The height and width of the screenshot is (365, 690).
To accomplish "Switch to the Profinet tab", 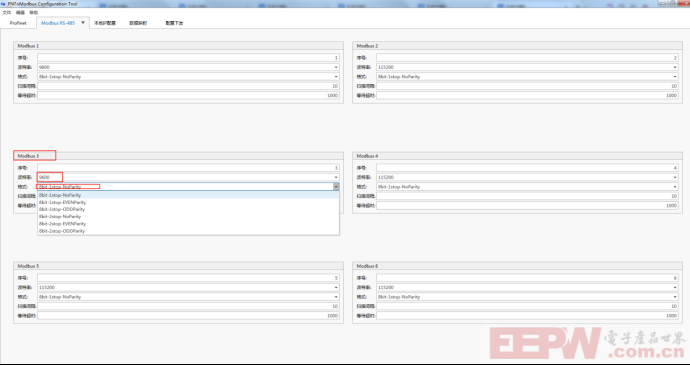I will [x=18, y=23].
